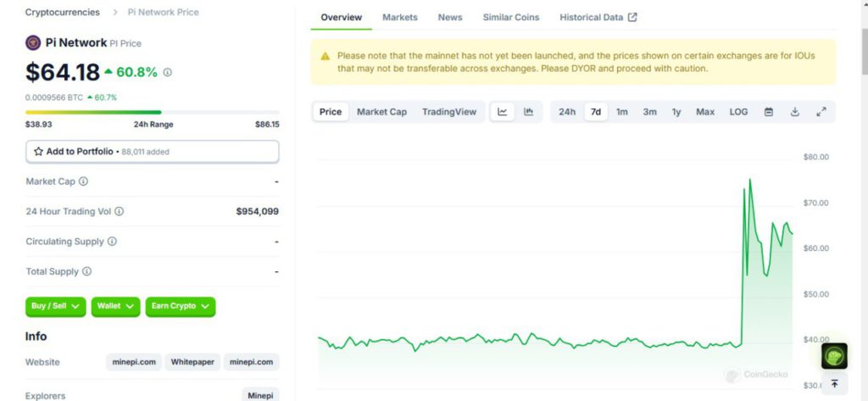Viewport: 868px width, 401px height.
Task: Expand chart to fullscreen
Action: [821, 112]
